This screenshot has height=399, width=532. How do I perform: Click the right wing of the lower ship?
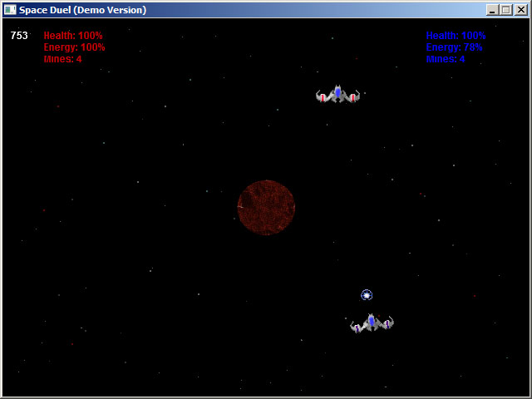pos(387,323)
